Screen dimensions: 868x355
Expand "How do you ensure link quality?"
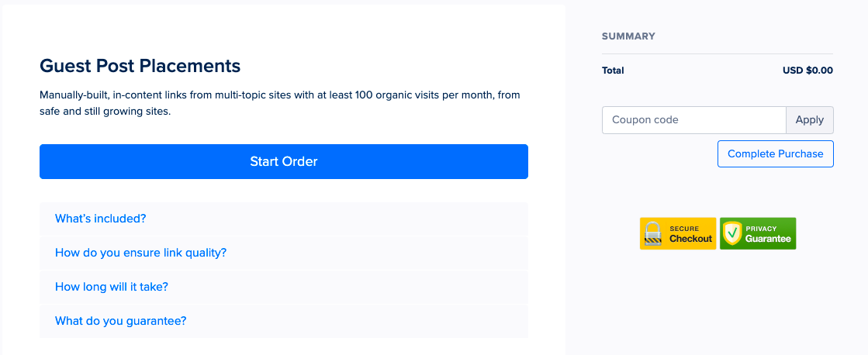(140, 253)
